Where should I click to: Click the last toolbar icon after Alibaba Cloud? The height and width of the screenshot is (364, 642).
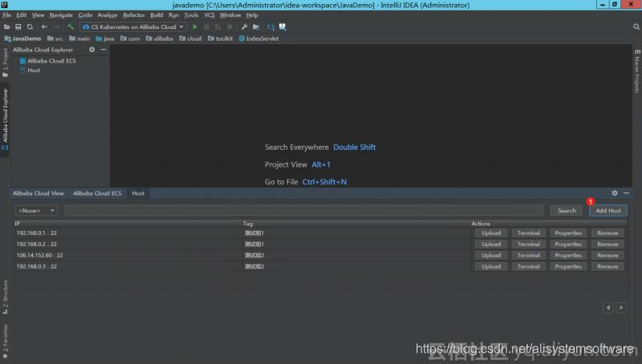point(282,27)
